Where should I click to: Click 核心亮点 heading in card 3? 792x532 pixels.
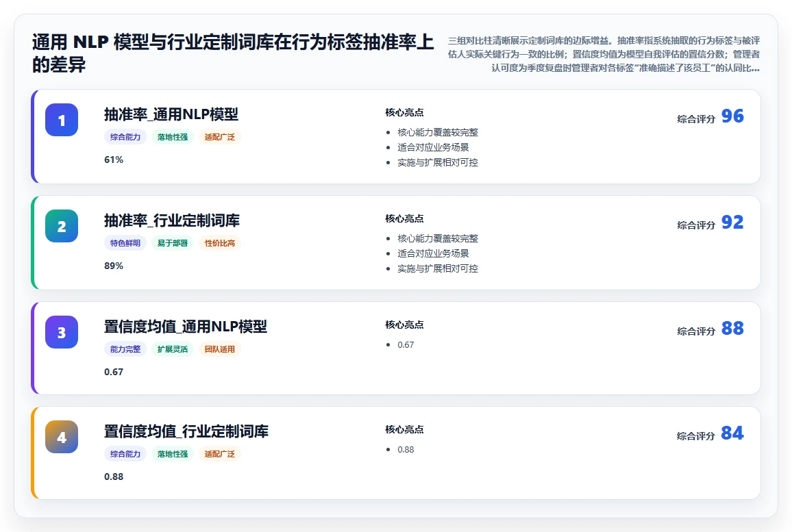(x=404, y=324)
